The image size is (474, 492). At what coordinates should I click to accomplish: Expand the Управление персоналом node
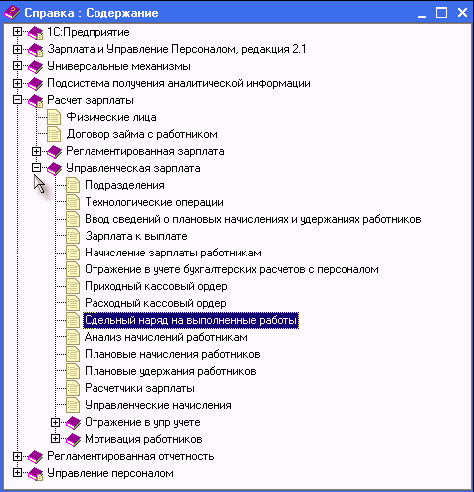pyautogui.click(x=17, y=473)
